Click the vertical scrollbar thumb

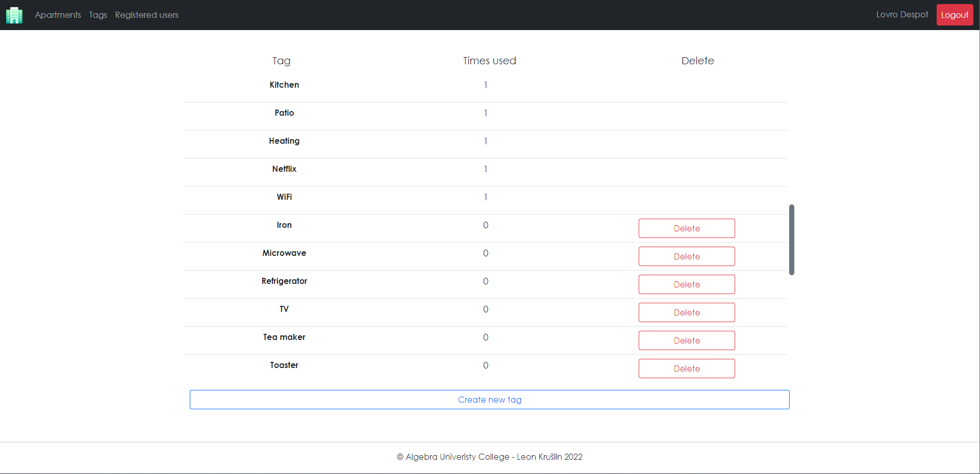(x=791, y=240)
